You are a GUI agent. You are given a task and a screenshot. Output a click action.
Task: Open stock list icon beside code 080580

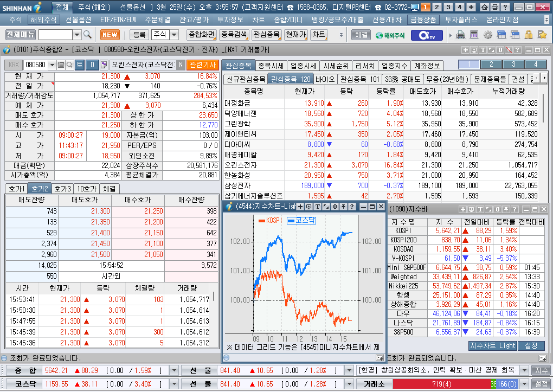point(61,65)
